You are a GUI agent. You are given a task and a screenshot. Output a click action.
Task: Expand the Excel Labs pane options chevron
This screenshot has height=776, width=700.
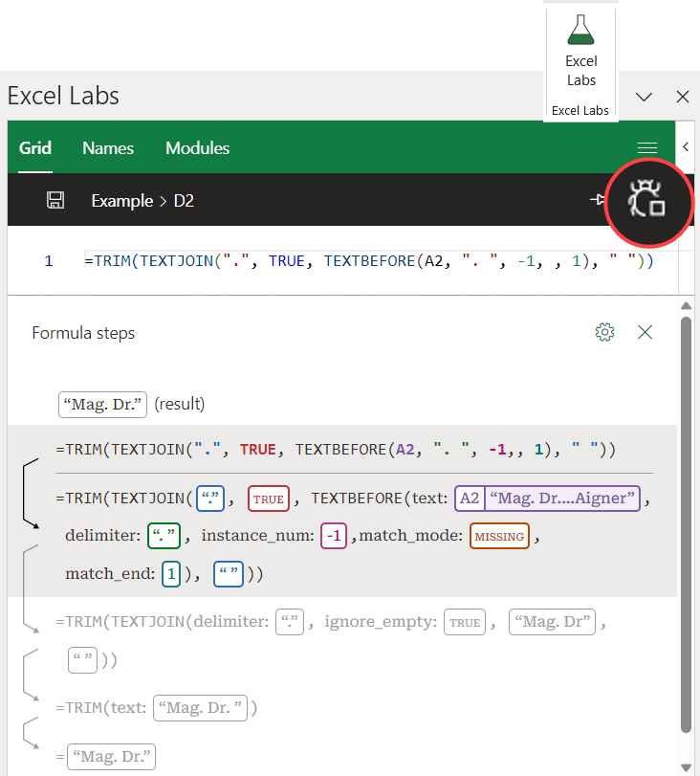[x=644, y=97]
